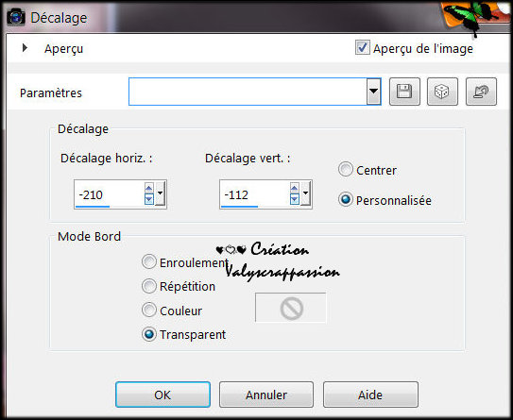The image size is (513, 420).
Task: Decrease horizontal offset with down arrow
Action: point(149,199)
